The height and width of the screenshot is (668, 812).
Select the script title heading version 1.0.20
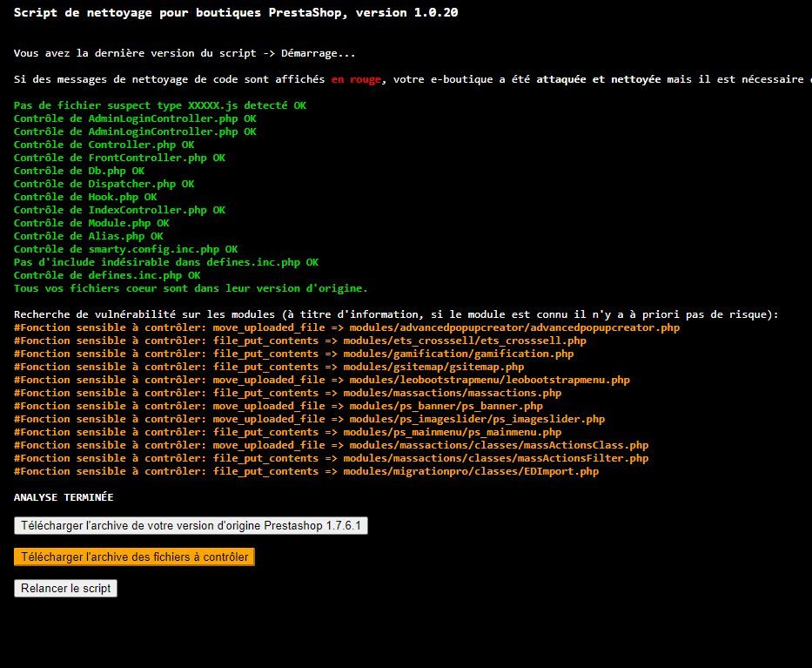[x=236, y=12]
